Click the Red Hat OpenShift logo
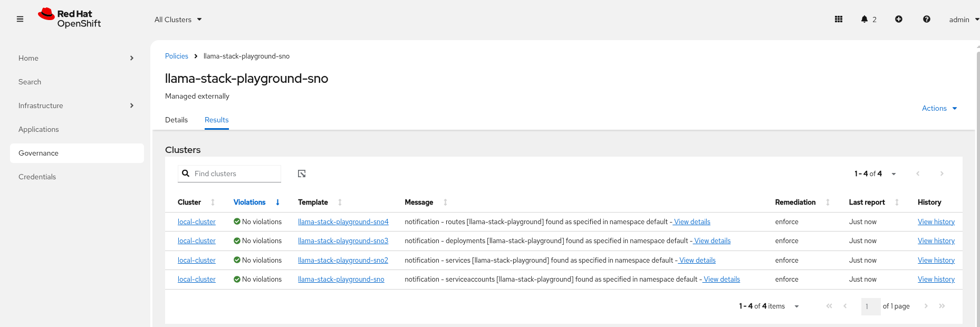 tap(69, 18)
